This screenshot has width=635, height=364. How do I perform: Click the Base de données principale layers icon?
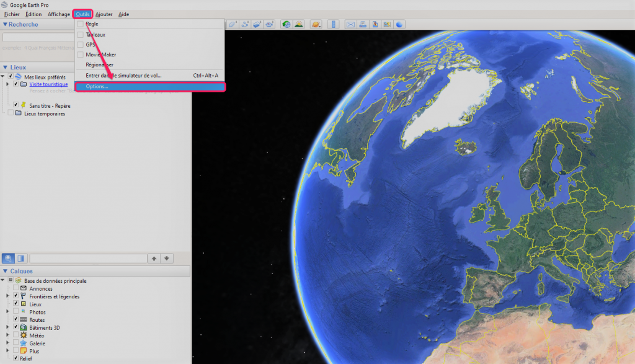(x=18, y=280)
